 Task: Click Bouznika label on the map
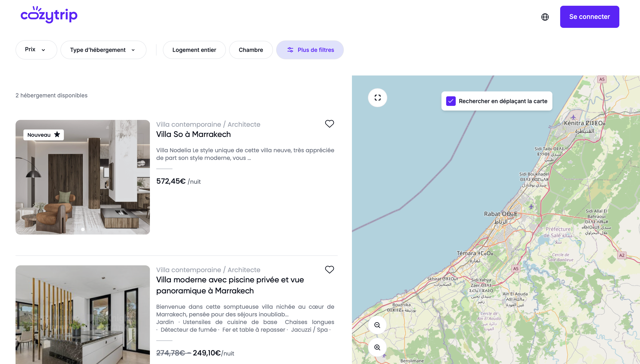click(402, 307)
